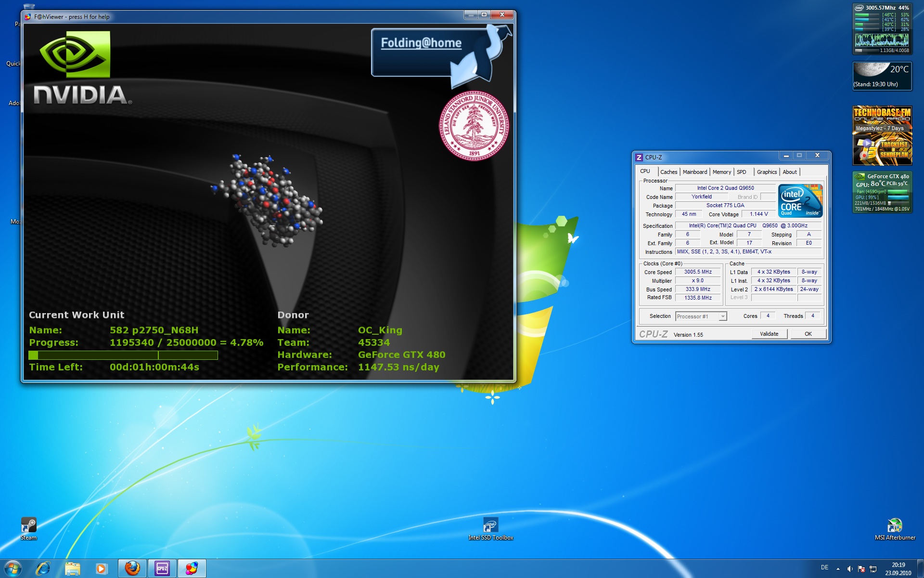Switch to the Caches tab
The width and height of the screenshot is (924, 578).
[668, 172]
